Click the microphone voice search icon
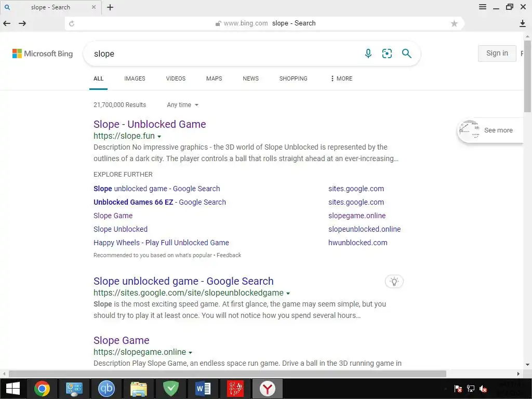Screen dimensions: 532x399 (x=368, y=54)
